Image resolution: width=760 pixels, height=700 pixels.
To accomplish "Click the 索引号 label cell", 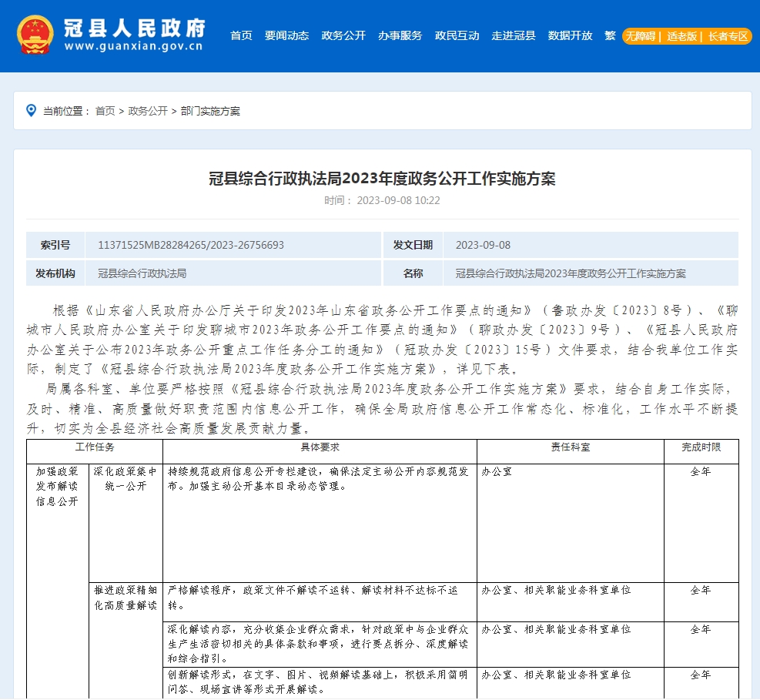I will [x=55, y=245].
